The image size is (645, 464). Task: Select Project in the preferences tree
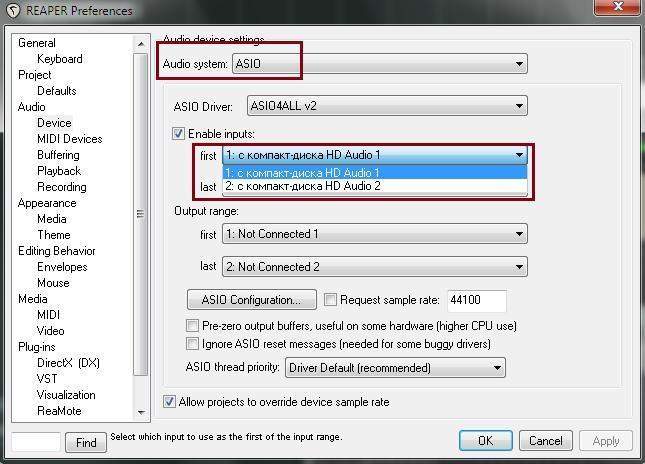[35, 75]
